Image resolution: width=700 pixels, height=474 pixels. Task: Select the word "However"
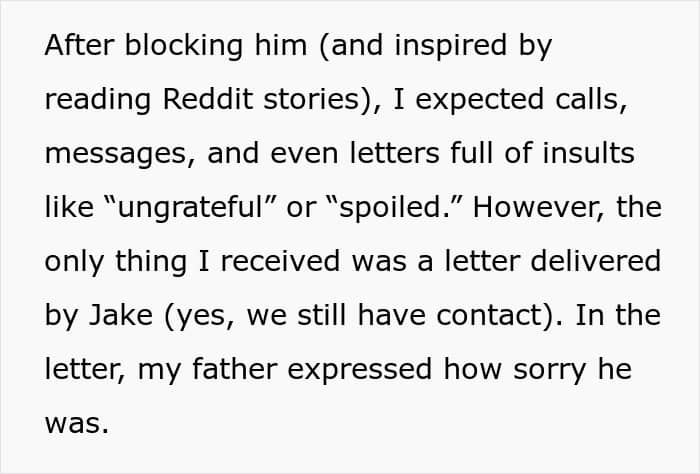[x=535, y=207]
